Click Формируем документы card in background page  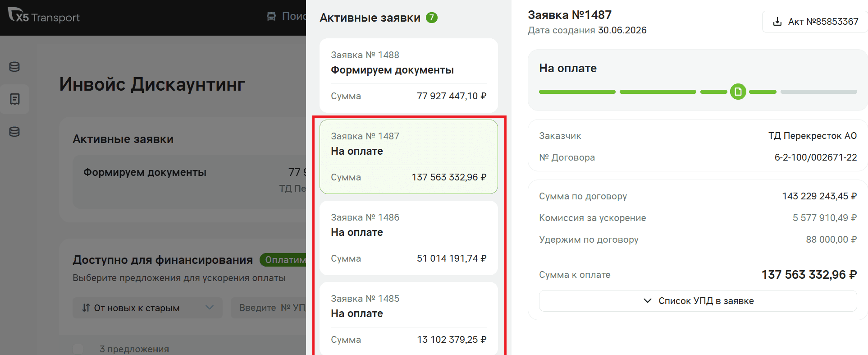click(189, 182)
